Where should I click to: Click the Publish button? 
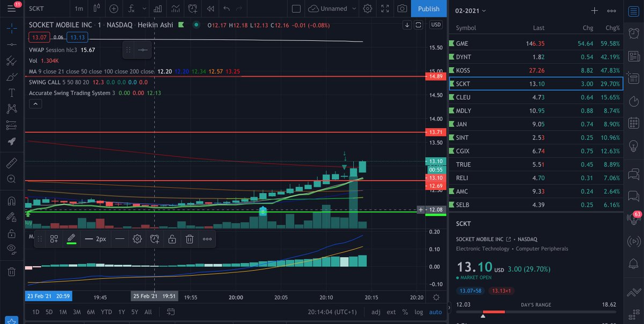point(428,9)
